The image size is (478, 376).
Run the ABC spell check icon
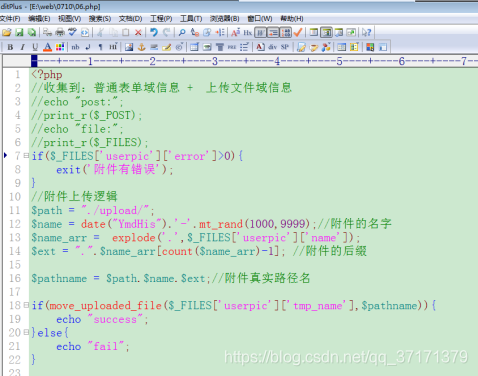(72, 32)
